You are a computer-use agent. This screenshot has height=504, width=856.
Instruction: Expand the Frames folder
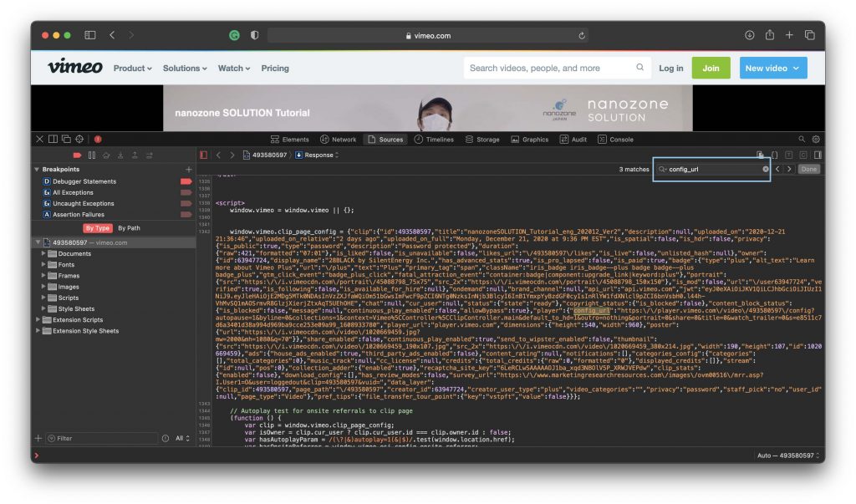43,276
